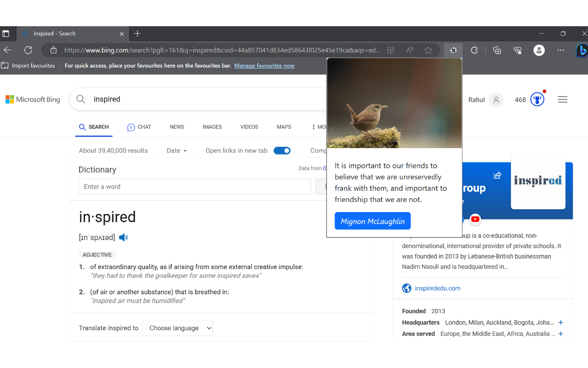Image resolution: width=588 pixels, height=368 pixels.
Task: Switch to the MAPS tab
Action: (x=284, y=127)
